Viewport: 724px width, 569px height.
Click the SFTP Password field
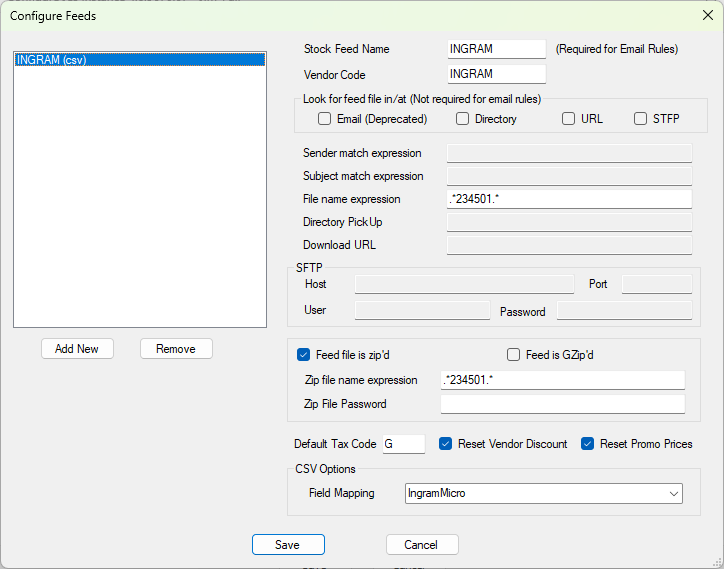point(624,310)
